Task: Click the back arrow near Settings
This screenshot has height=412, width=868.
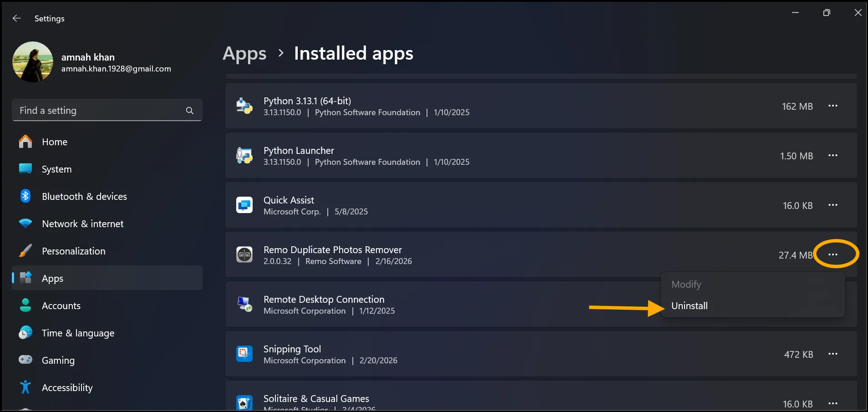Action: click(16, 18)
